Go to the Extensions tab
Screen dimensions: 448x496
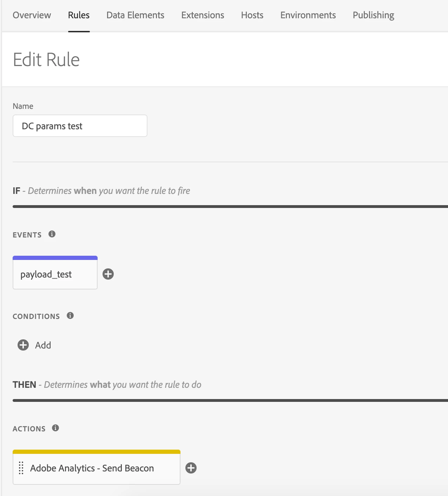coord(203,15)
